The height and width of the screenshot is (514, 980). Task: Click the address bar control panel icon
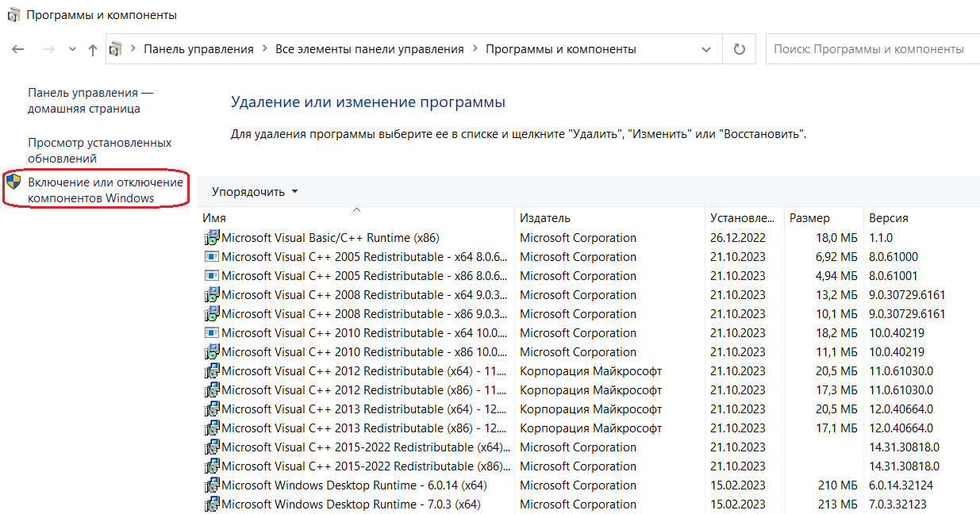[116, 49]
